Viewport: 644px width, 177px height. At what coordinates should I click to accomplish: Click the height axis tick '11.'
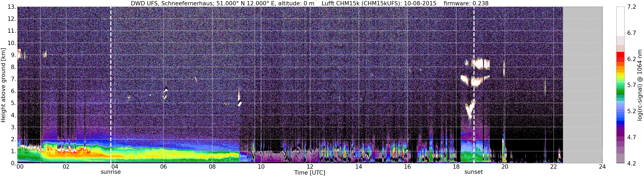click(x=12, y=31)
